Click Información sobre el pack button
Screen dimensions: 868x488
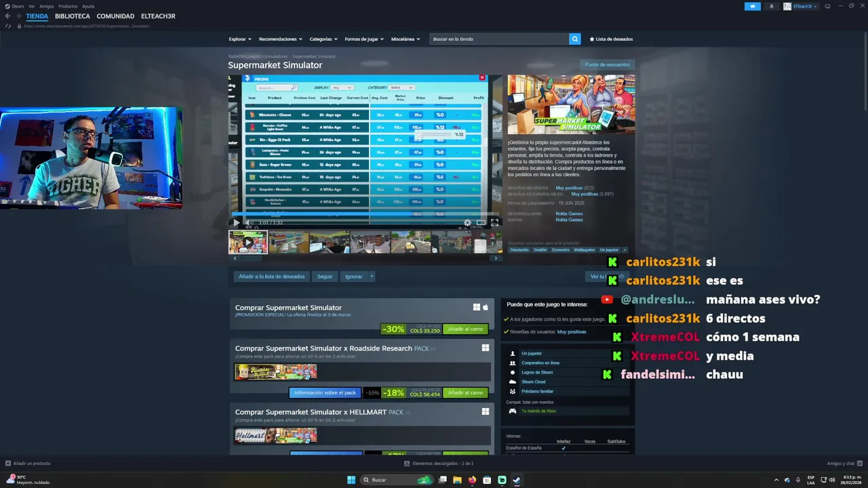pyautogui.click(x=325, y=393)
